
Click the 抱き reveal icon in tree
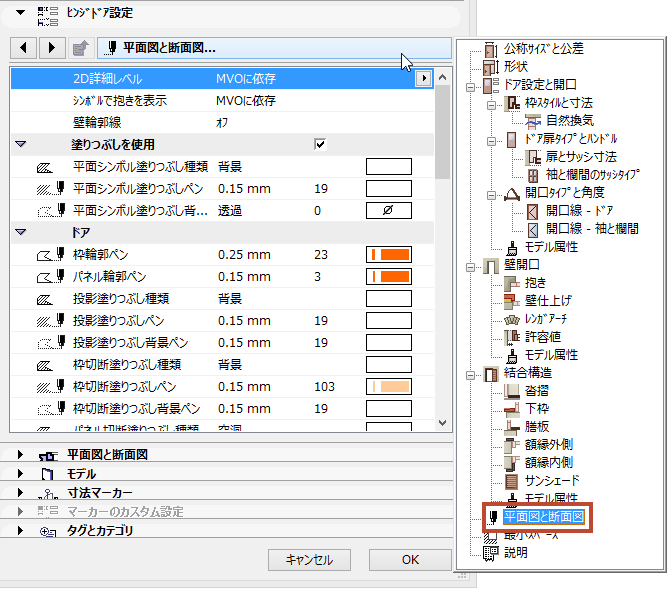pyautogui.click(x=512, y=283)
